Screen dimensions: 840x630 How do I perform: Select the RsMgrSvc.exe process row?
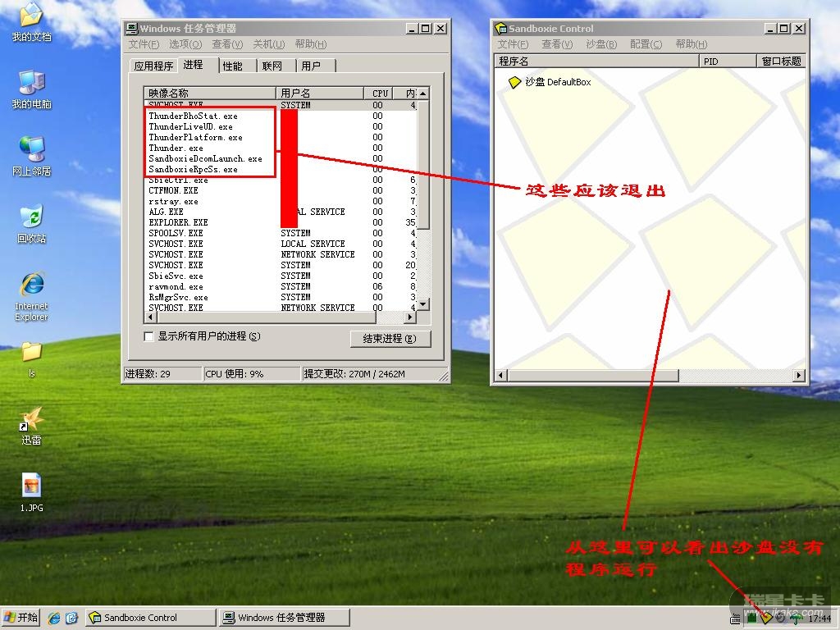[280, 297]
